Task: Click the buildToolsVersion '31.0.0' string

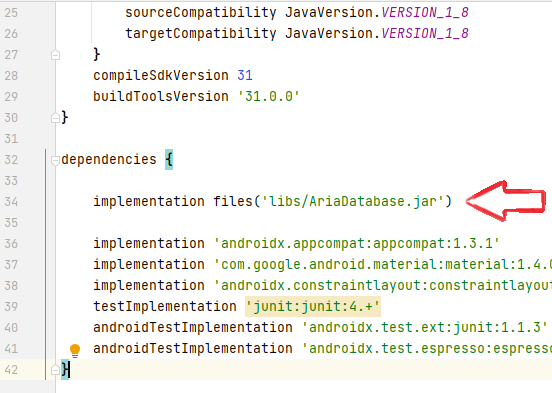Action: [x=269, y=96]
